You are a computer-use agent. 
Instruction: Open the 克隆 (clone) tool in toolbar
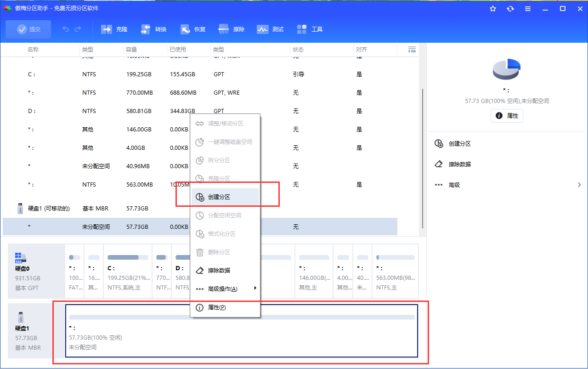114,29
